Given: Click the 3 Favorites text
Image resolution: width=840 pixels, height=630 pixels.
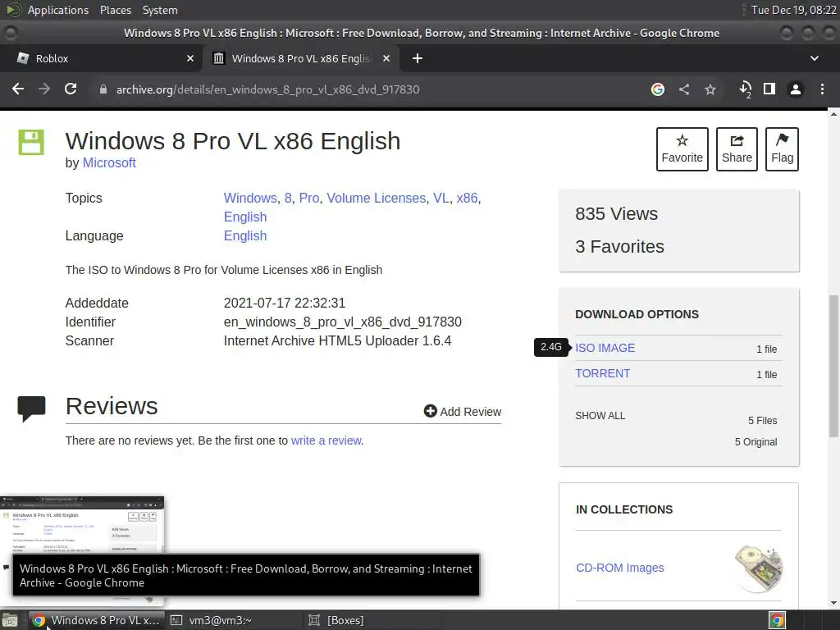Looking at the screenshot, I should click(x=619, y=246).
